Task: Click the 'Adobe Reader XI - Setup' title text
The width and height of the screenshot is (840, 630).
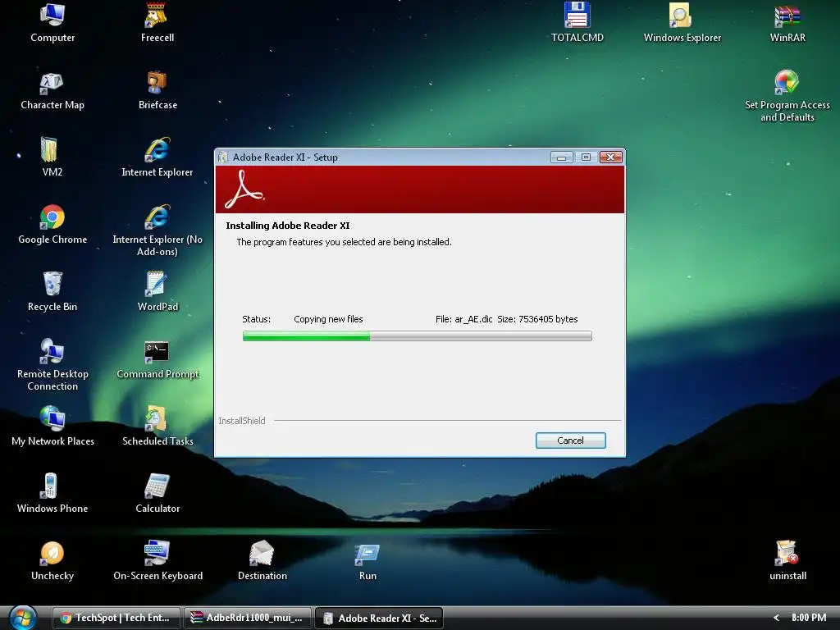Action: click(285, 157)
